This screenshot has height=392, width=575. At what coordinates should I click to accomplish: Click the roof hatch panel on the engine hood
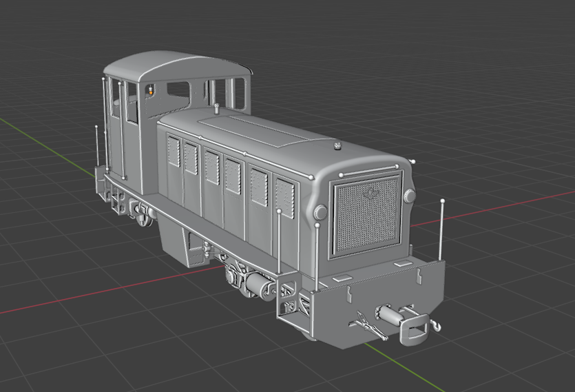pyautogui.click(x=260, y=130)
